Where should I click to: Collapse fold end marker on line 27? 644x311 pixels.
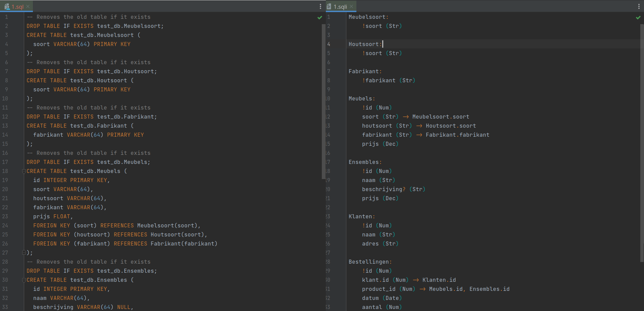coord(24,253)
